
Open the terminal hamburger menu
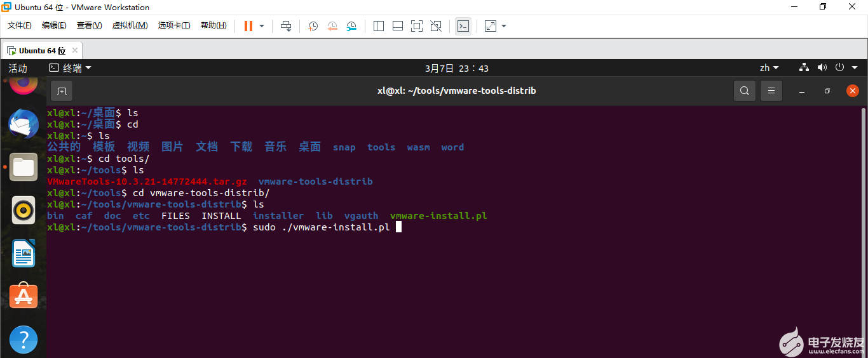tap(771, 91)
